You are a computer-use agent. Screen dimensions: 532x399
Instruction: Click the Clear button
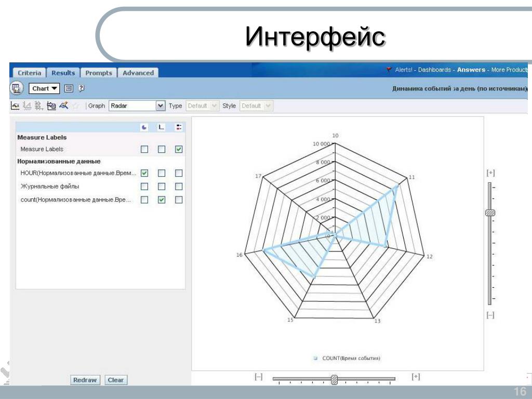116,380
